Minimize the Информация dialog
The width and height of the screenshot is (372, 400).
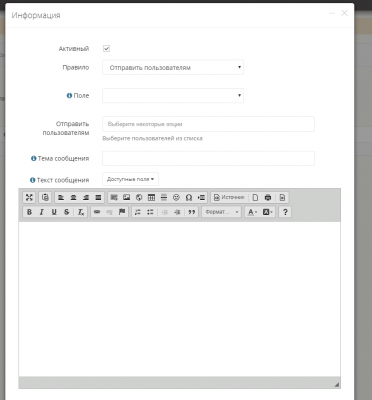point(332,13)
